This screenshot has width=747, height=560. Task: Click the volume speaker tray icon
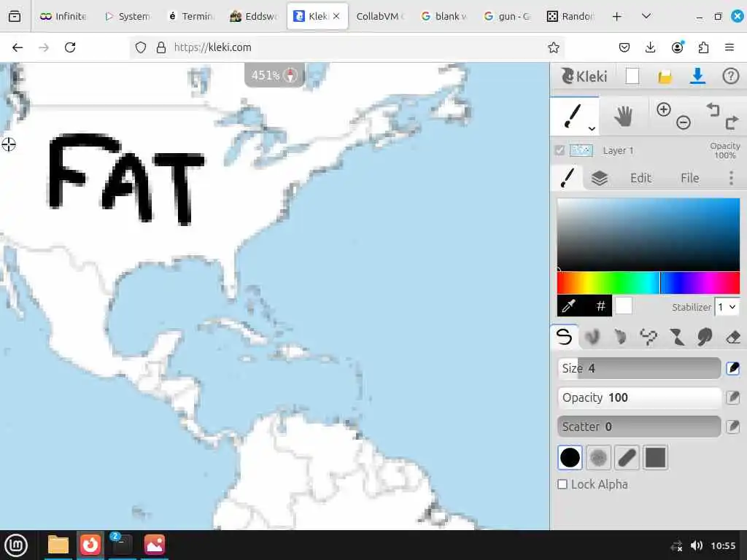point(696,545)
